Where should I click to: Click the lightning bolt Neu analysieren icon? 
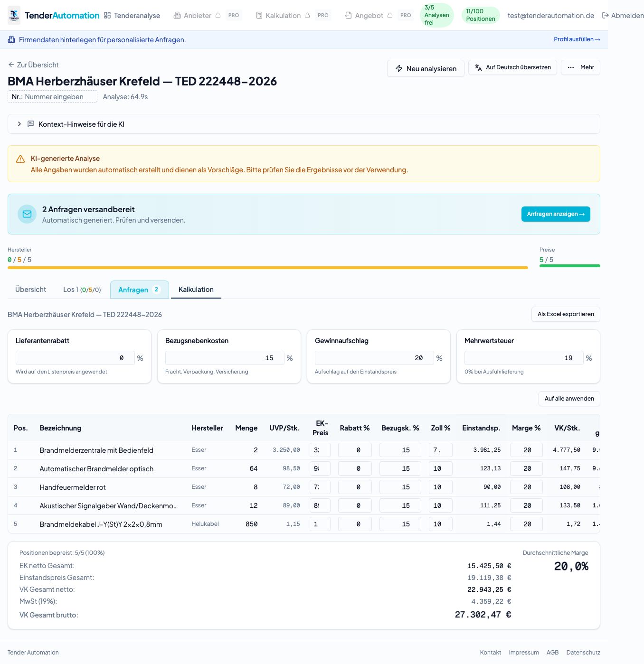point(399,69)
